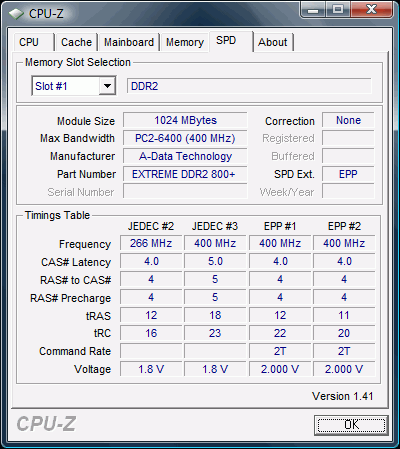This screenshot has width=400, height=449.
Task: Click JEDEC #2 tRC value 16
Action: pyautogui.click(x=151, y=333)
